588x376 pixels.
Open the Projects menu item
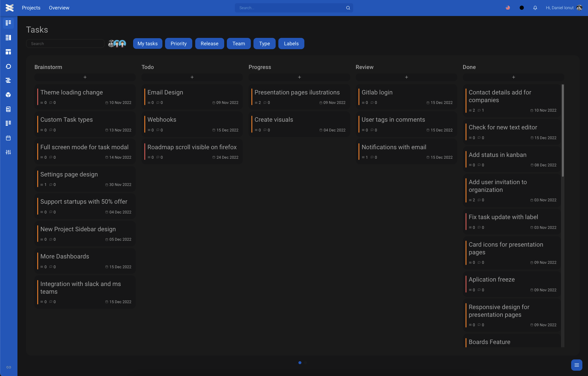tap(31, 8)
